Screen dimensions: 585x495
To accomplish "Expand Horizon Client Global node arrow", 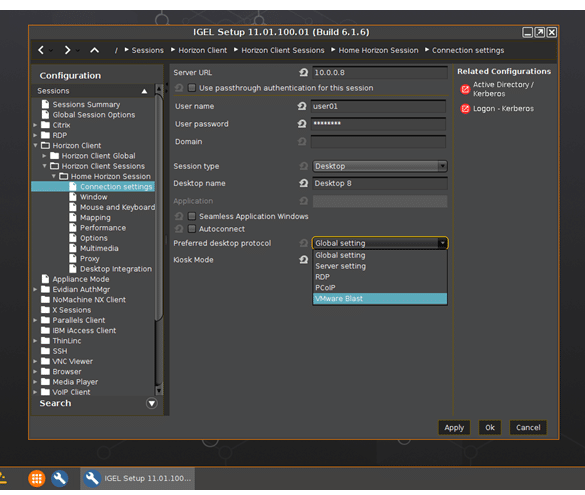I will point(44,156).
